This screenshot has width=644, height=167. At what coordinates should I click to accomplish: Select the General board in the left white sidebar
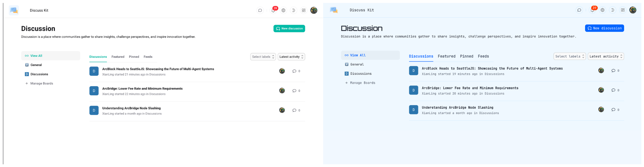pyautogui.click(x=36, y=65)
